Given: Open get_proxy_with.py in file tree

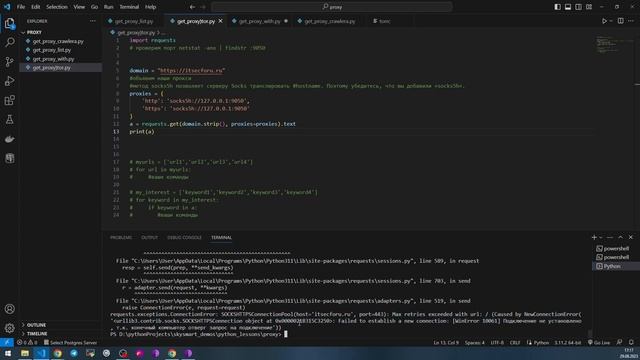Looking at the screenshot, I should [x=53, y=59].
